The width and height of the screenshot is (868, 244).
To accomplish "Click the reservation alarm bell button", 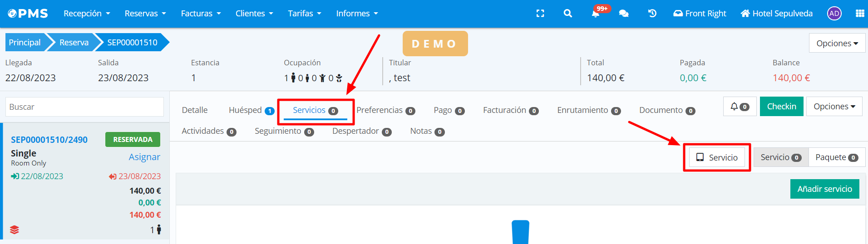I will (740, 107).
